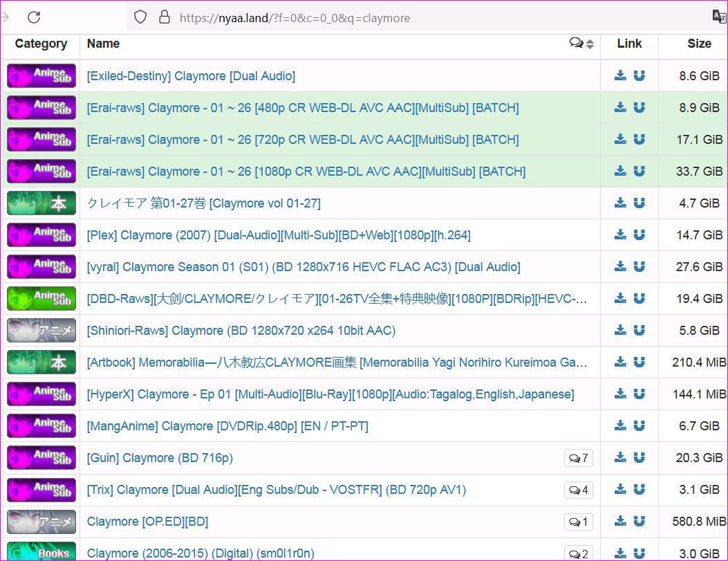This screenshot has height=561, width=728.
Task: Click the download icon for Plex Claymore (2007) row
Action: click(x=620, y=234)
